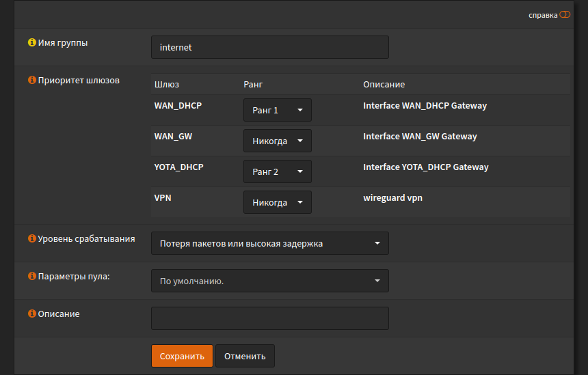The height and width of the screenshot is (375, 588).
Task: Open rank dropdown for YOTA_DHCP gateway
Action: coord(278,171)
